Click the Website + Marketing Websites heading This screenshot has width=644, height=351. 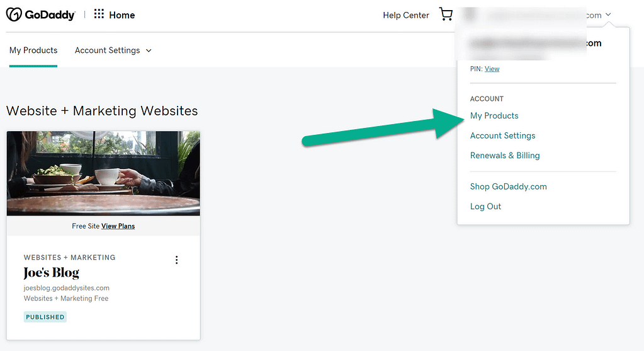coord(102,111)
